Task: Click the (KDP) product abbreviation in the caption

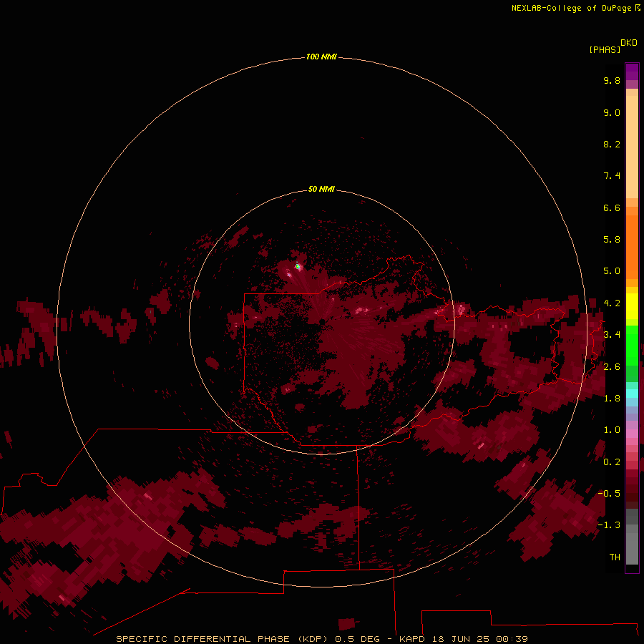Action: tap(313, 639)
